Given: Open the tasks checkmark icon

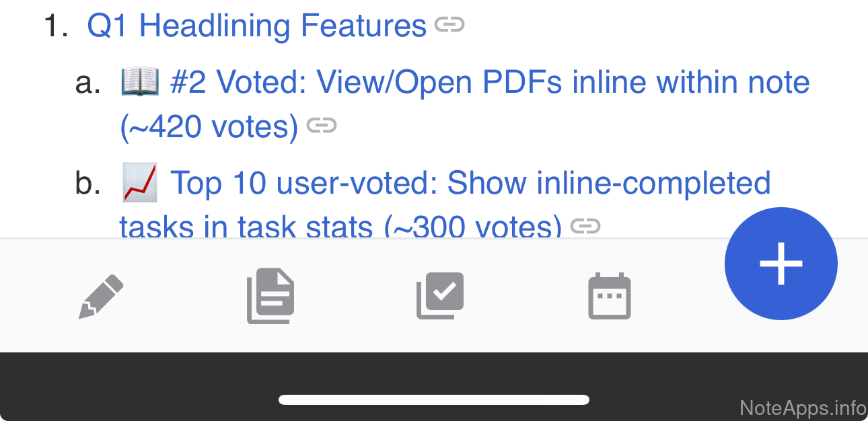Looking at the screenshot, I should [441, 295].
